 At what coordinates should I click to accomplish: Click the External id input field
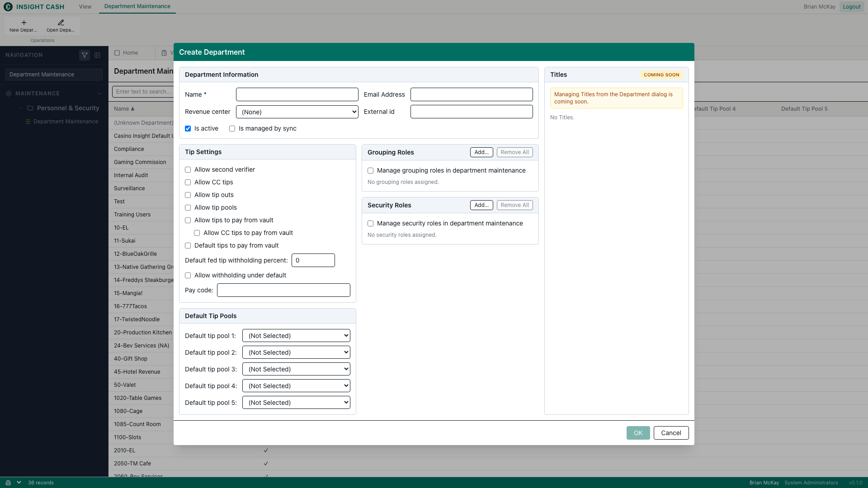tap(472, 112)
